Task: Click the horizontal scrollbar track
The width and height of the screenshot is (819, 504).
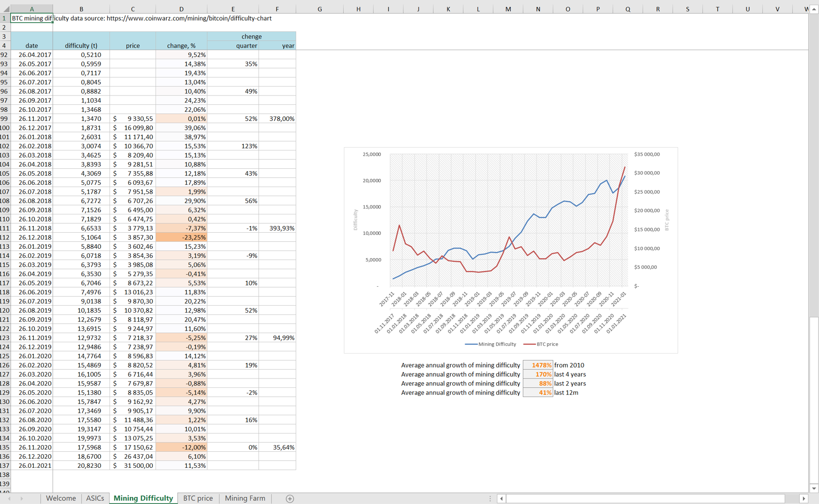Action: (x=653, y=499)
